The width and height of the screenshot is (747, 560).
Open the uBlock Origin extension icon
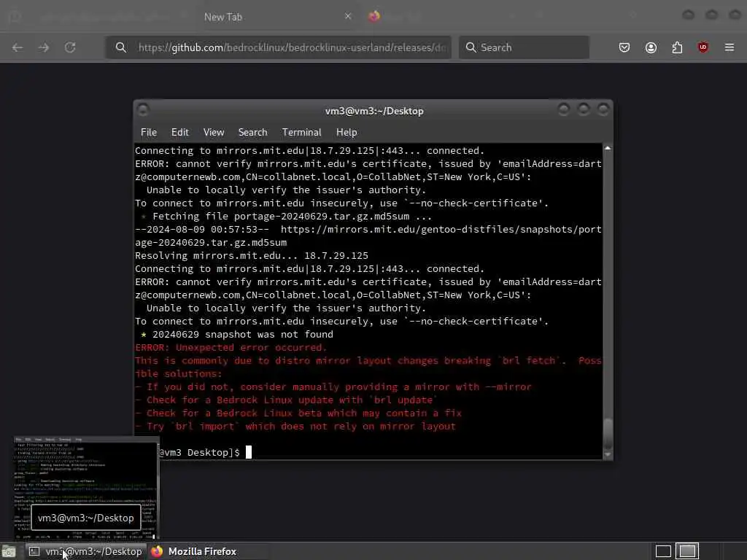point(703,47)
